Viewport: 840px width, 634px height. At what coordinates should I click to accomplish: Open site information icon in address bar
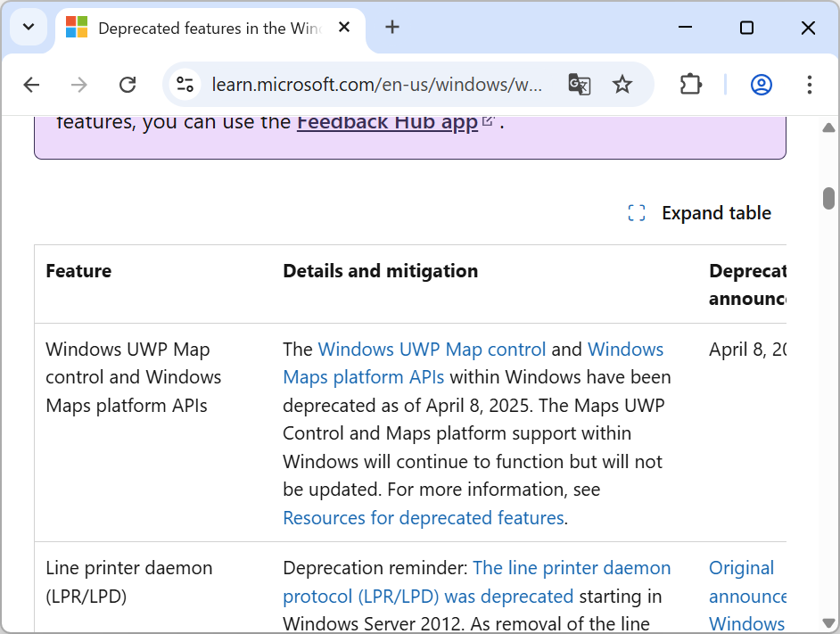pos(185,85)
